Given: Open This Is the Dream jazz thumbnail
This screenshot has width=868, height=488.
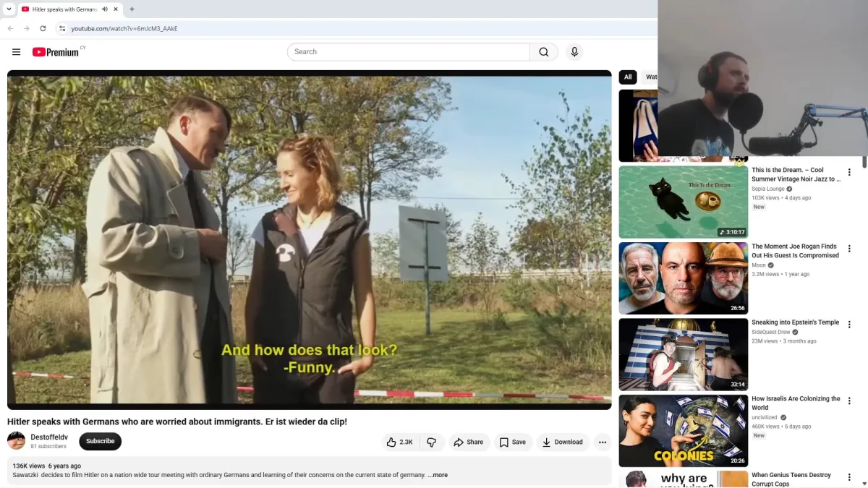Looking at the screenshot, I should pyautogui.click(x=684, y=202).
